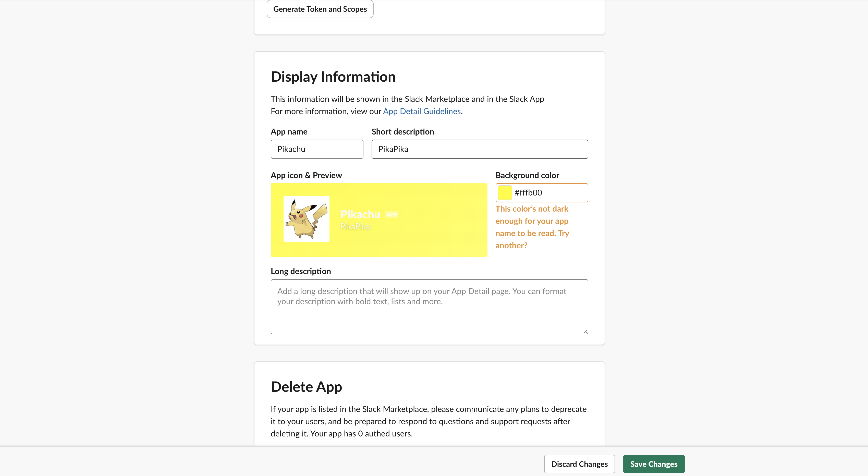Focus the Long description text area

click(x=429, y=307)
